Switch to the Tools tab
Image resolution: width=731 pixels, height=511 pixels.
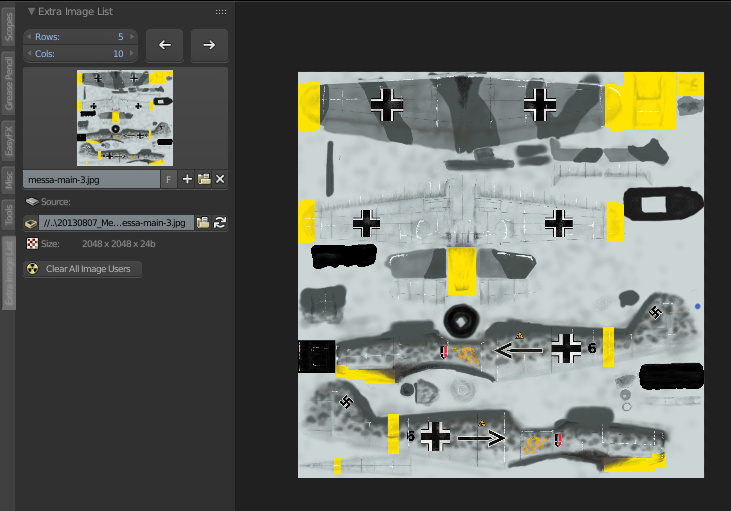pos(8,214)
